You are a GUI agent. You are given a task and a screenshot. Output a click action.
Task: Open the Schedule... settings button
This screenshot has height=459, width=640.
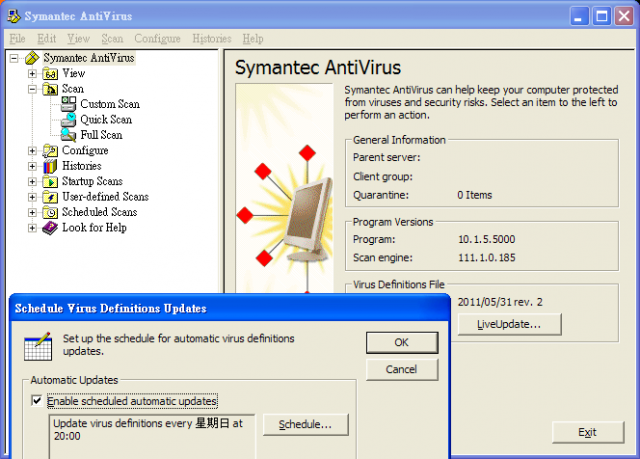[x=306, y=425]
